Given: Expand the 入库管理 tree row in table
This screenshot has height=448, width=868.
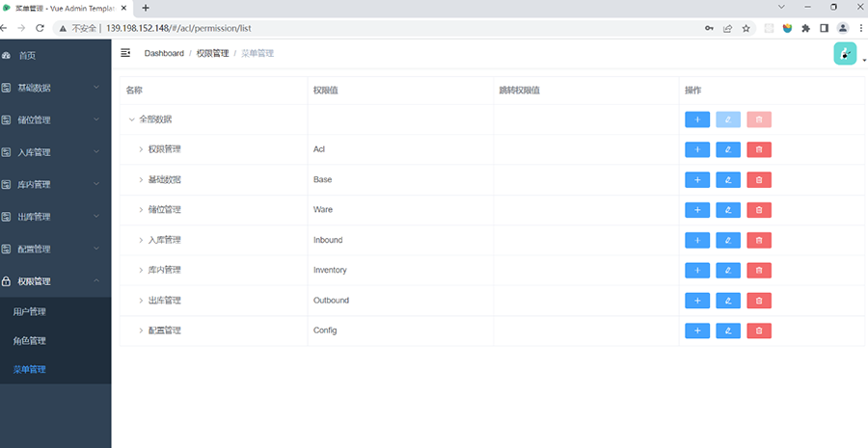Looking at the screenshot, I should (141, 240).
